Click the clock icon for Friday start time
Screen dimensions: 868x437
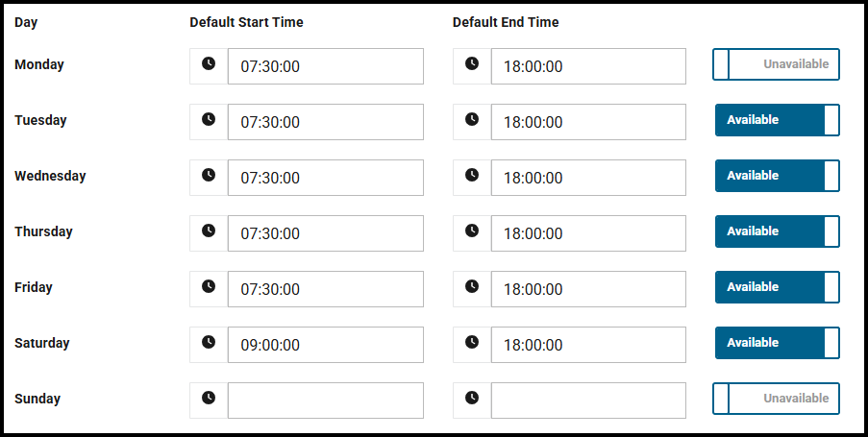(209, 287)
